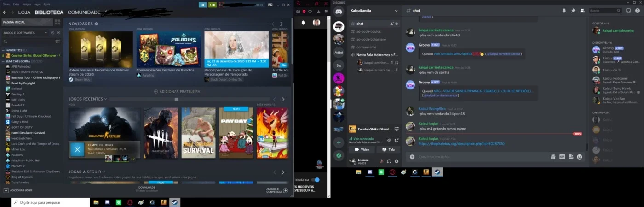Go back in the Steam navigation arrow

pyautogui.click(x=5, y=12)
